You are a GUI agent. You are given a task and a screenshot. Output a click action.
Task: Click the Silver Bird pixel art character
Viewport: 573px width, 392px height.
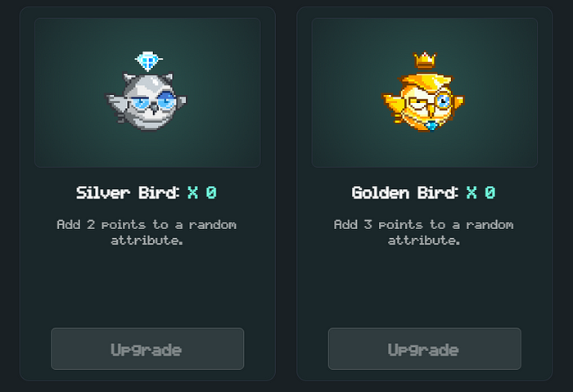pos(147,101)
